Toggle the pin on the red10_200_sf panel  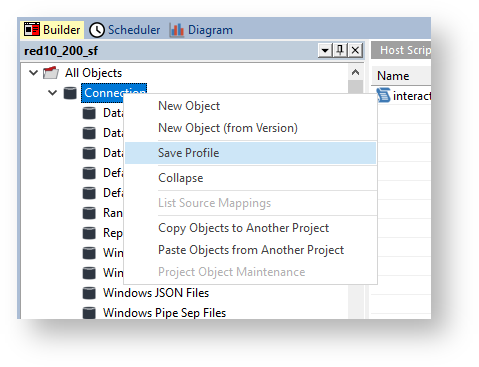click(x=340, y=51)
